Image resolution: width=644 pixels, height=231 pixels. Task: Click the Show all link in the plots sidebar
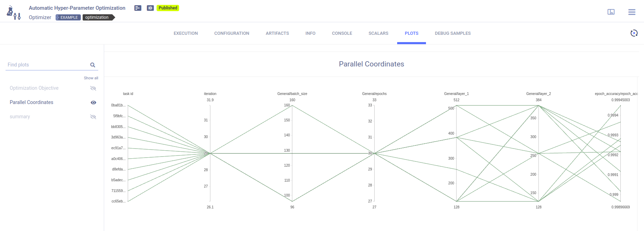pos(91,78)
